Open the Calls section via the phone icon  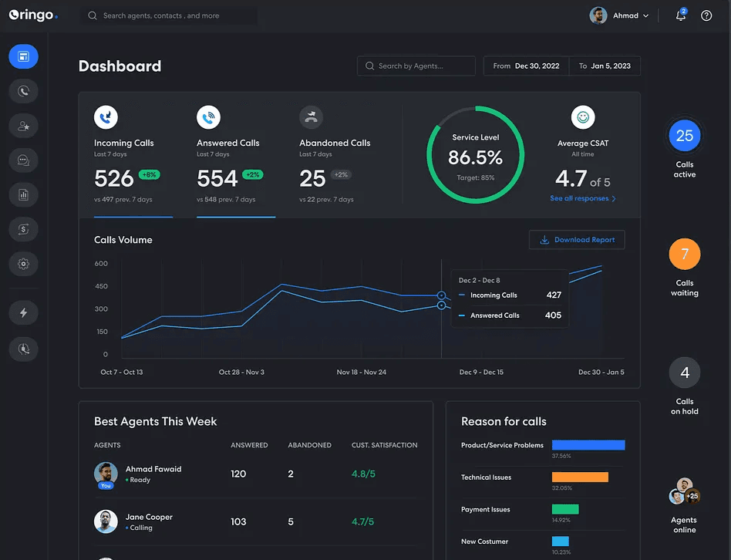(23, 91)
